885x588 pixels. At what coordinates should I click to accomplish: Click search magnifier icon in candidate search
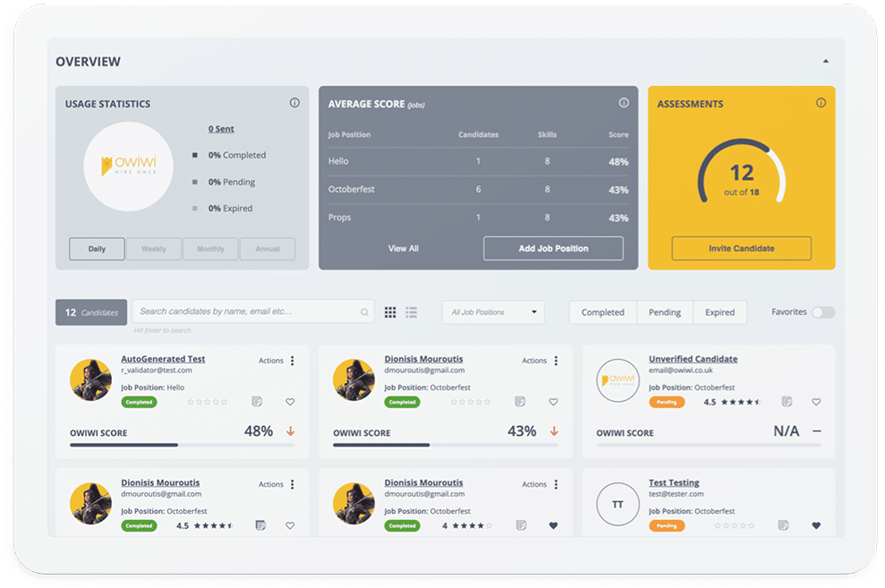pos(364,312)
